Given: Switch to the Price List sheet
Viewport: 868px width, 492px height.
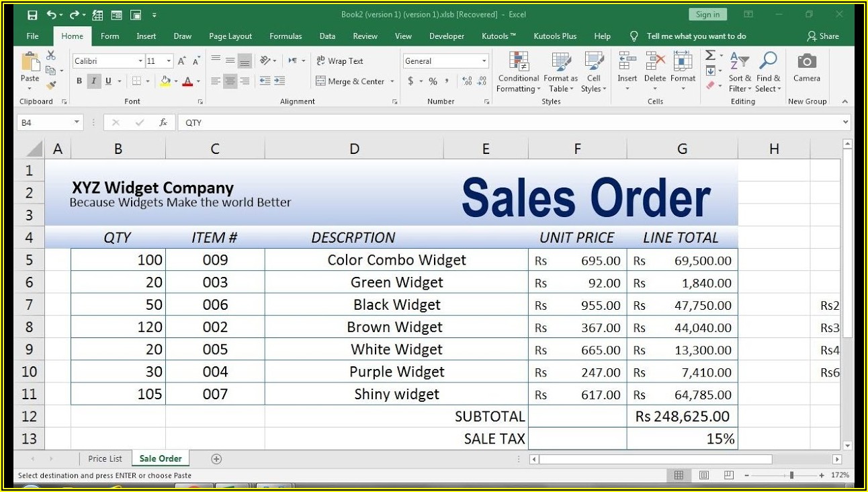Looking at the screenshot, I should pos(105,459).
